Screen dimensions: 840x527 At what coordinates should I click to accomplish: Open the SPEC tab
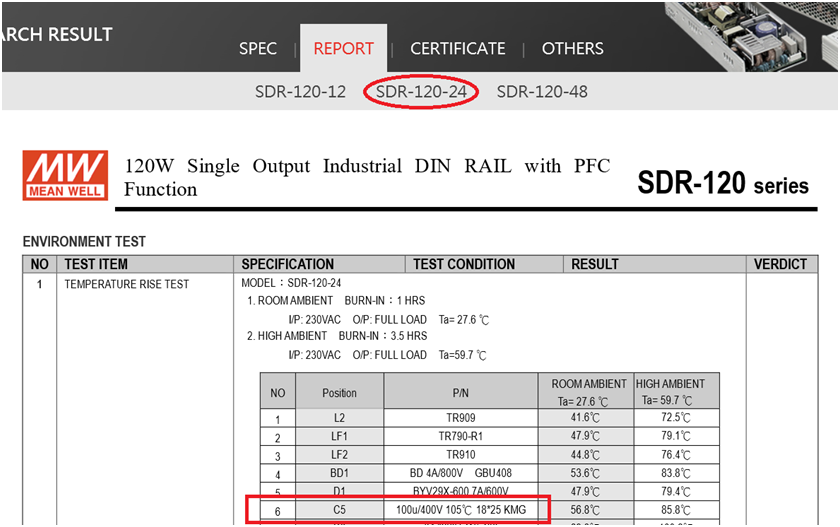coord(258,48)
